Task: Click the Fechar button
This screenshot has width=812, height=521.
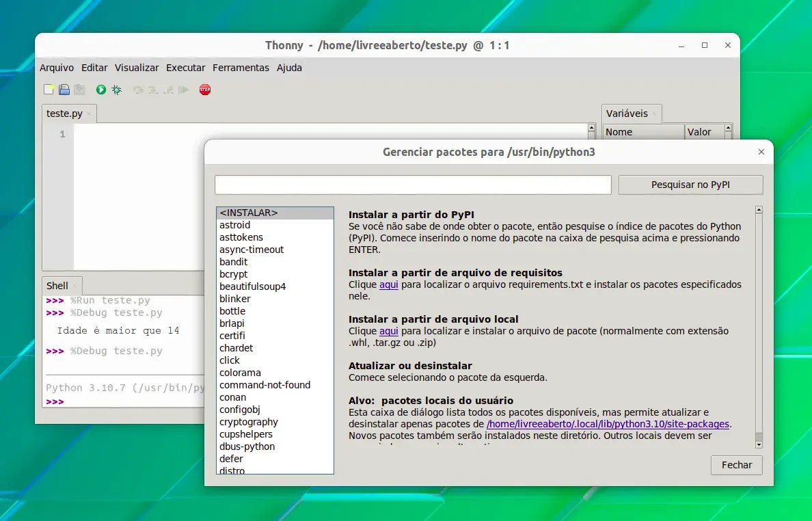Action: tap(736, 465)
